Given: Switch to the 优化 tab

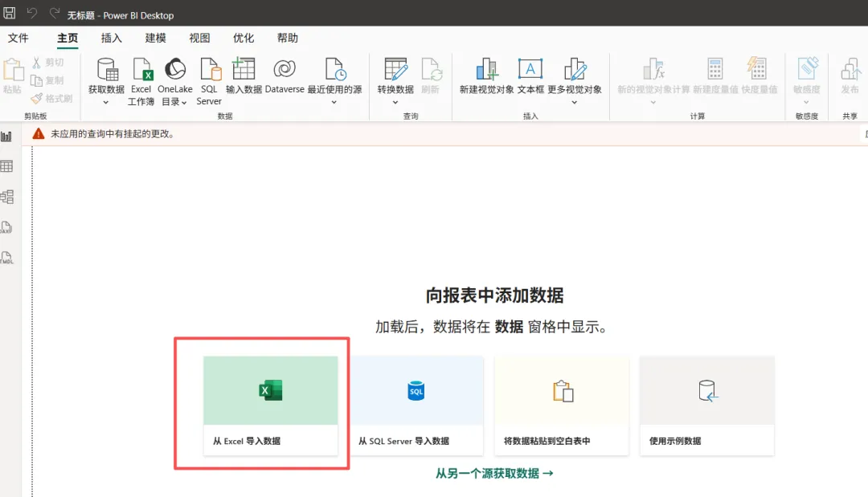Looking at the screenshot, I should (244, 39).
